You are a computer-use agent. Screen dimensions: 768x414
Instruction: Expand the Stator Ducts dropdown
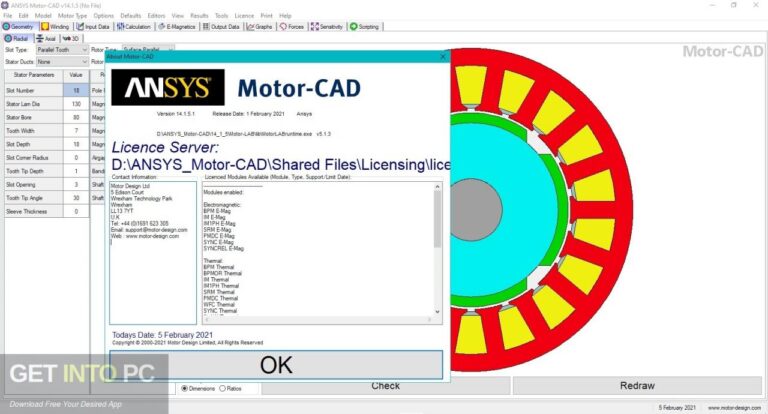click(x=84, y=62)
